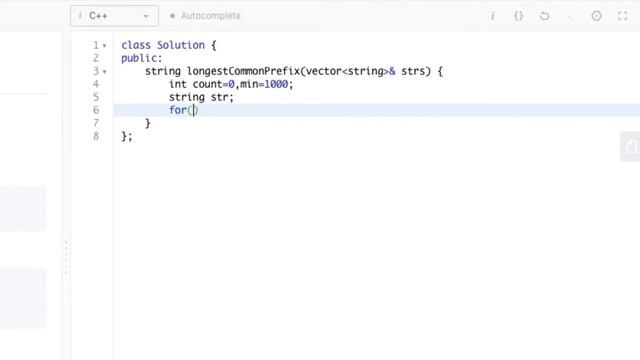Click the editor info icon

point(493,16)
